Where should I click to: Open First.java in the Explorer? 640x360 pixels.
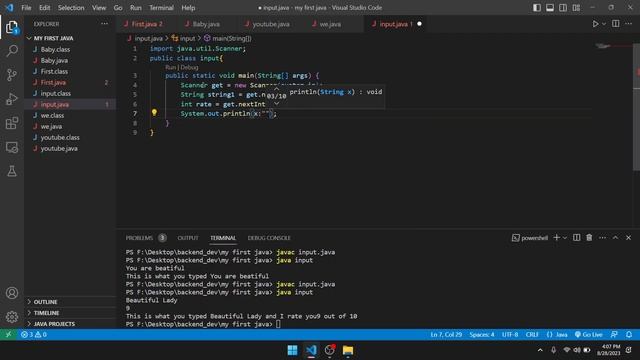(x=70, y=82)
